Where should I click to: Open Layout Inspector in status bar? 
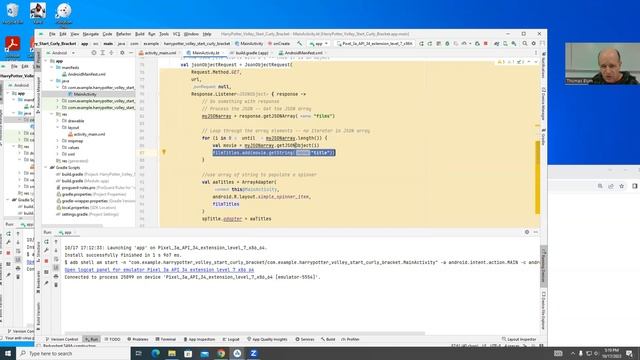coord(518,339)
